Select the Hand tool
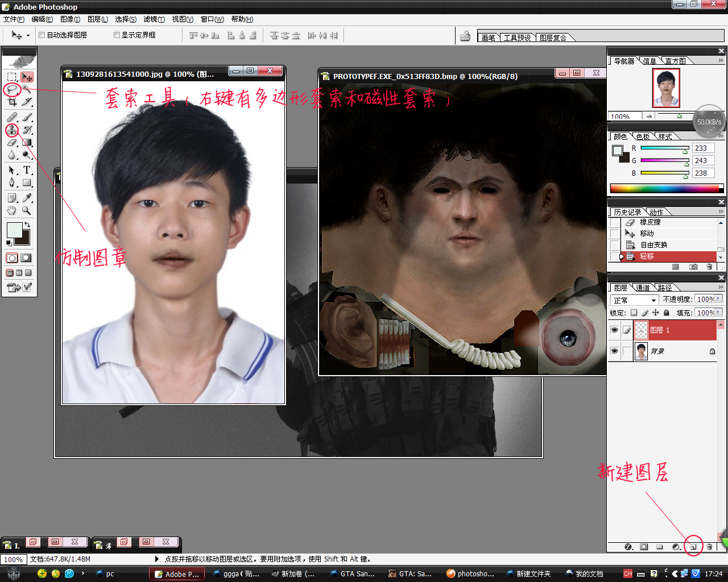The image size is (728, 582). click(x=12, y=210)
